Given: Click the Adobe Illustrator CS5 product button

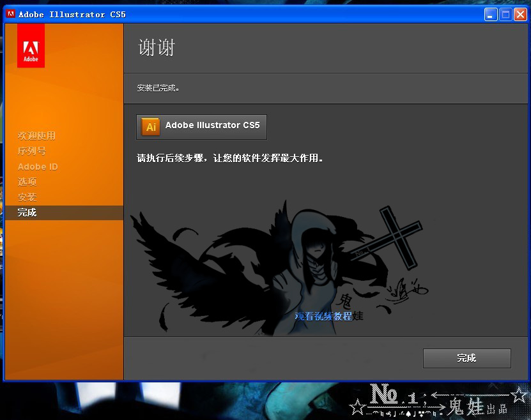Looking at the screenshot, I should (201, 127).
